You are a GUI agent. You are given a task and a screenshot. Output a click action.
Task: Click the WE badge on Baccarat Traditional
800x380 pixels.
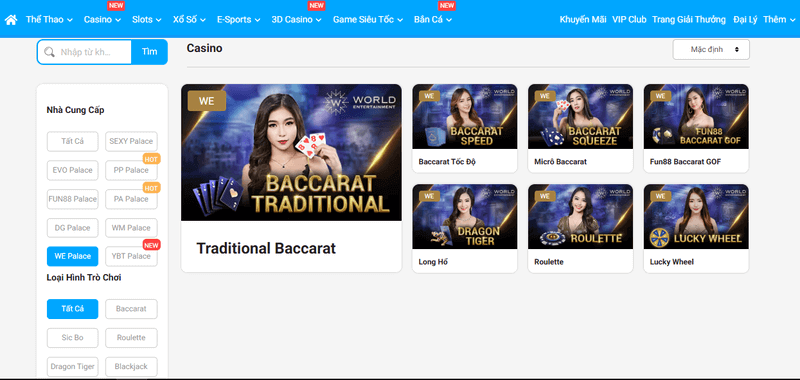coord(207,101)
